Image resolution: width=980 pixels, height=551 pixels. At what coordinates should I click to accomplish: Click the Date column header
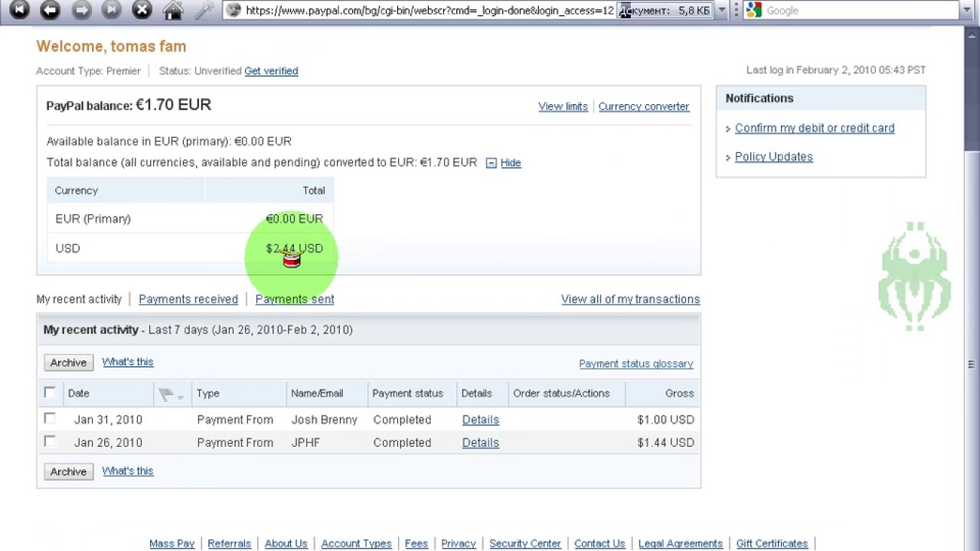(79, 393)
